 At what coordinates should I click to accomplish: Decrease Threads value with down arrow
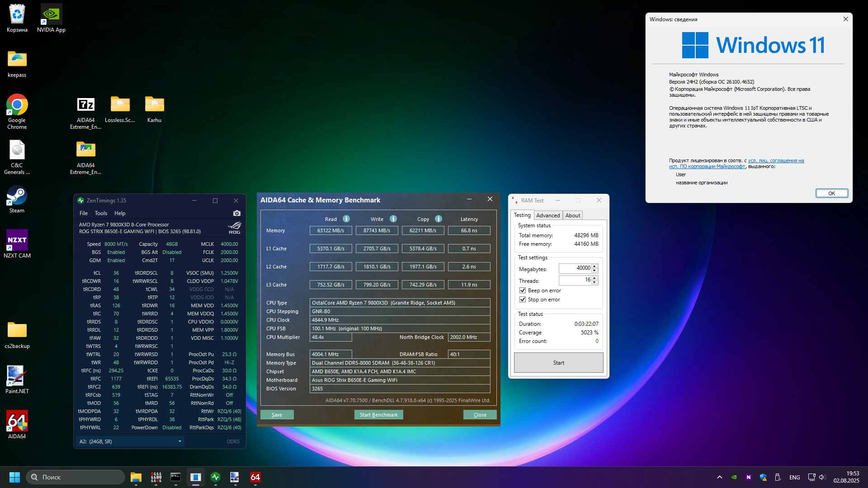click(x=594, y=282)
